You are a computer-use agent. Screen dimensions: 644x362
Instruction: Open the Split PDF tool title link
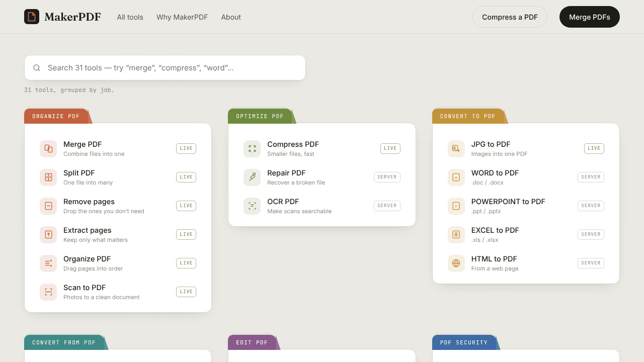79,173
